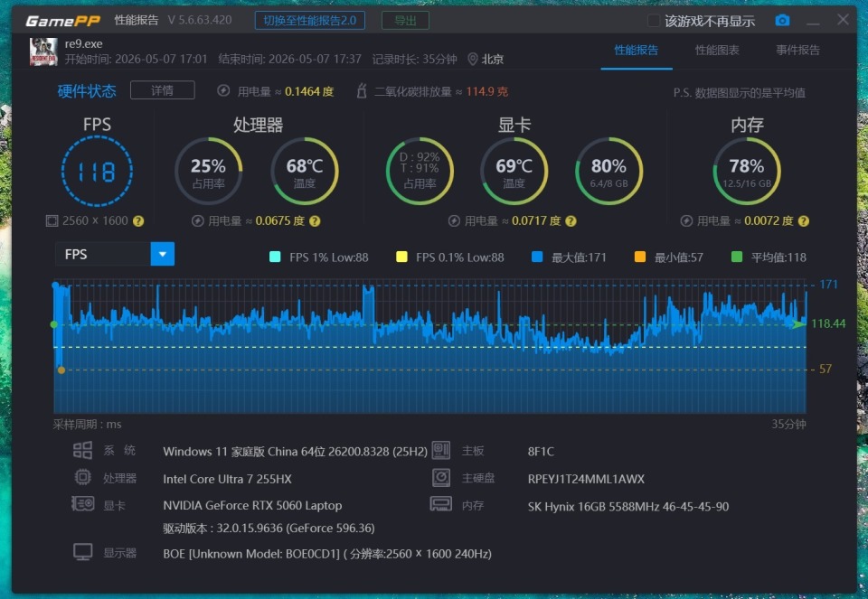Switch to the 事件报告 tab

(x=797, y=51)
